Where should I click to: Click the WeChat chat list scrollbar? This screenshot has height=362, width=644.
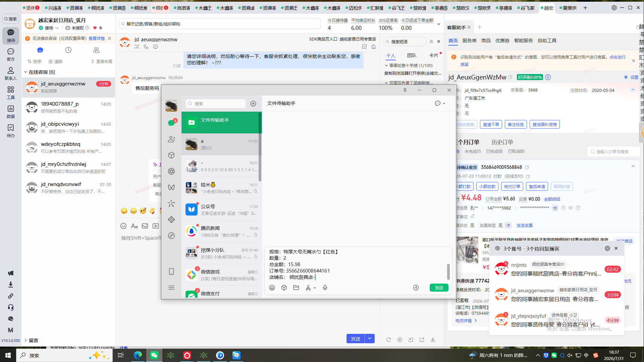tap(260, 147)
